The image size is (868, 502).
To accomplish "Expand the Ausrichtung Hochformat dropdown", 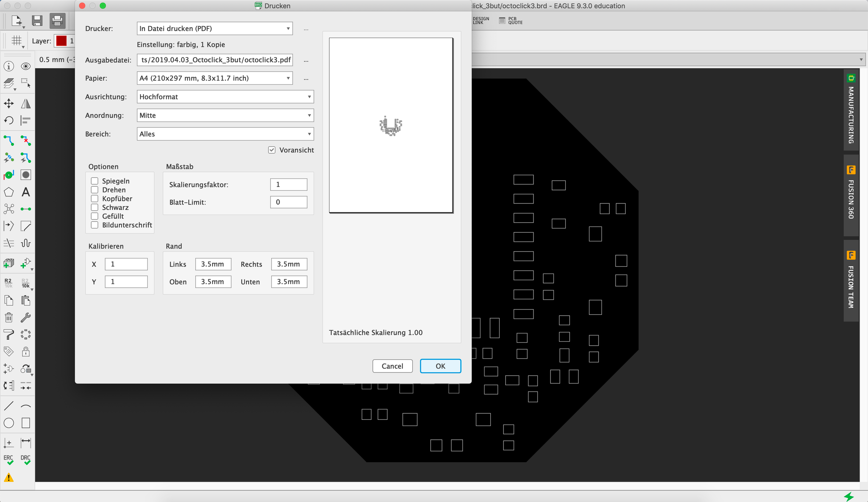I will click(225, 97).
